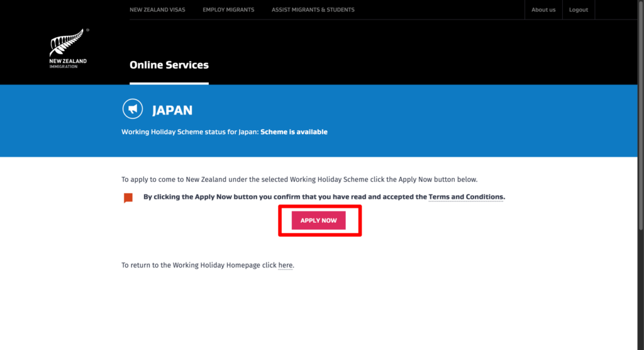644x350 pixels.
Task: Click the page vertical scrollbar thumb
Action: pos(641,115)
